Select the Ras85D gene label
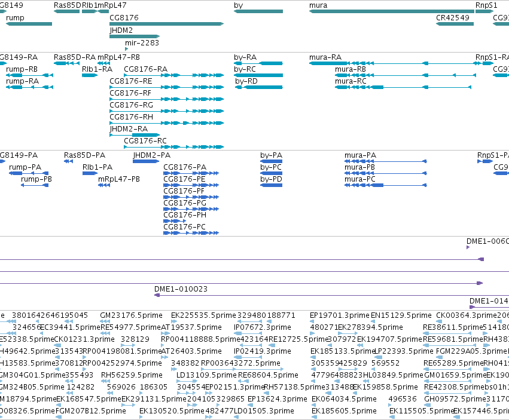This screenshot has width=509, height=420. click(x=67, y=5)
